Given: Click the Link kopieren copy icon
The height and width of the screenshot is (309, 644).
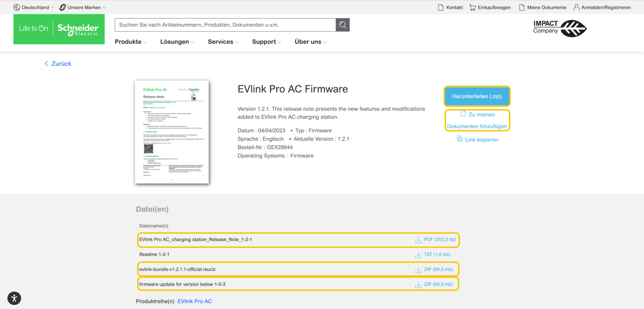Looking at the screenshot, I should pos(460,139).
